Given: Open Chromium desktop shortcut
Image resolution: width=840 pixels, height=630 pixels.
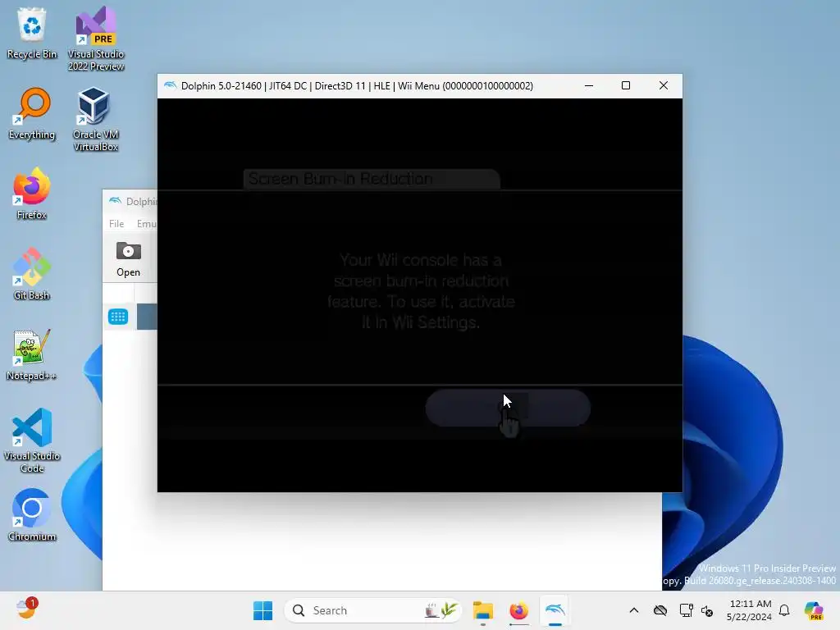Looking at the screenshot, I should (x=32, y=515).
